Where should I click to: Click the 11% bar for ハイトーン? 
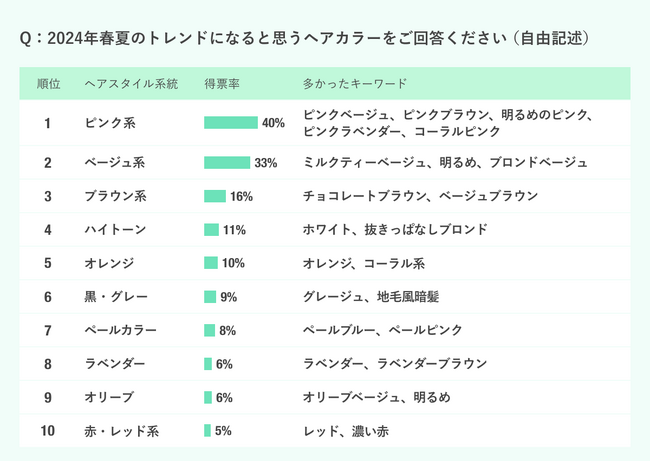click(x=211, y=230)
